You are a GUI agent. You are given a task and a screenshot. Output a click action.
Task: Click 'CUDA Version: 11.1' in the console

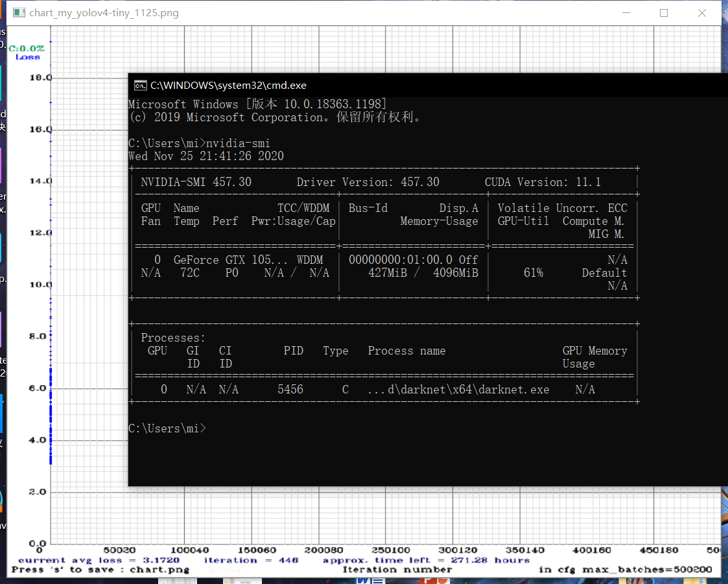coord(543,182)
